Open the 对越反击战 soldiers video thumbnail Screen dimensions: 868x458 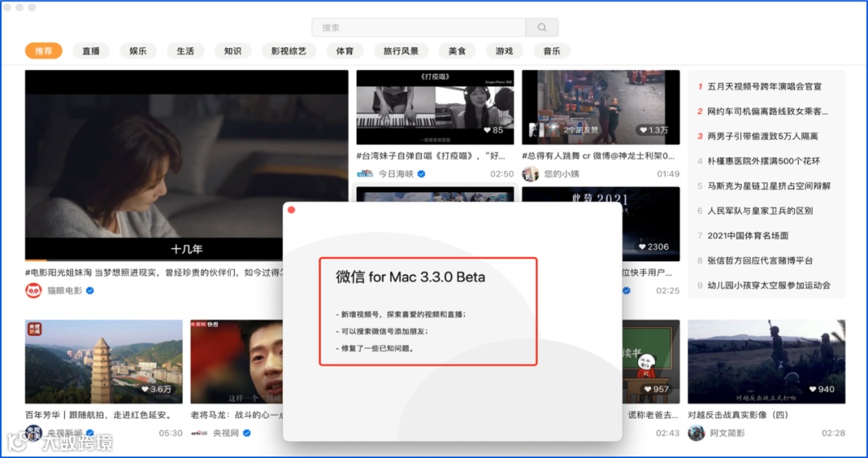click(x=766, y=362)
